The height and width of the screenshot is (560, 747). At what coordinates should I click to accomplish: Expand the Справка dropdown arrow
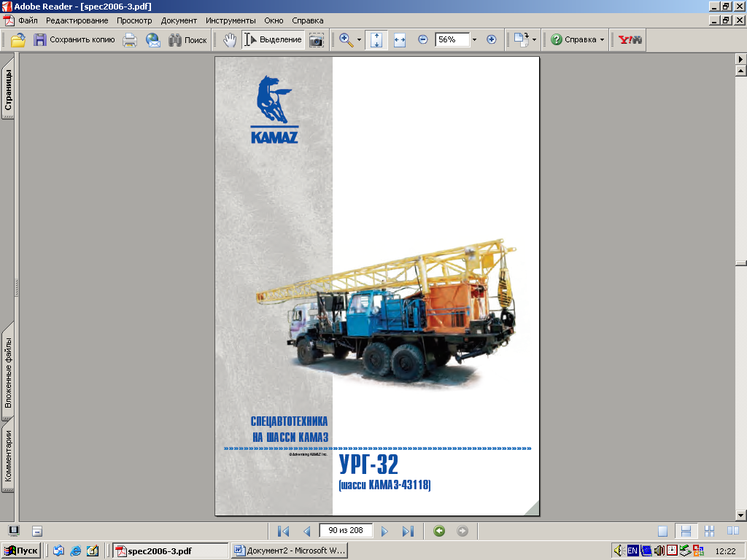click(x=602, y=39)
